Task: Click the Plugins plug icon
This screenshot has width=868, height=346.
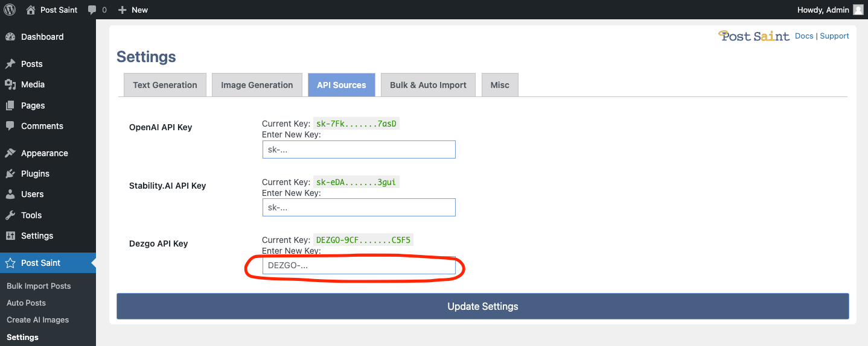Action: click(x=10, y=174)
